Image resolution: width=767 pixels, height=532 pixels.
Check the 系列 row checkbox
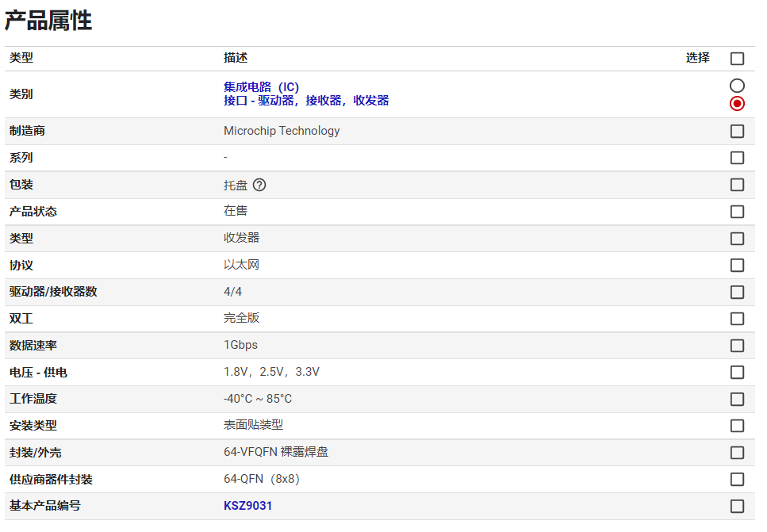pyautogui.click(x=737, y=158)
